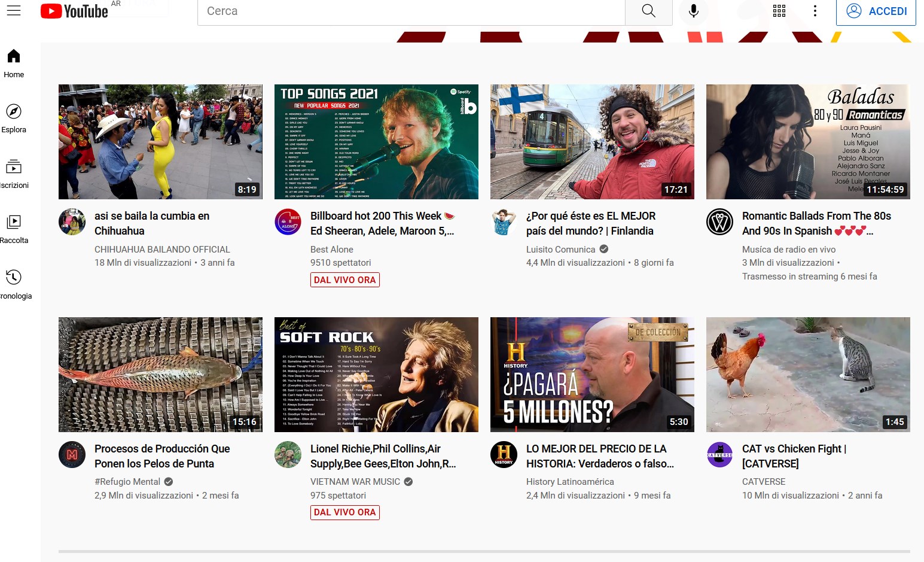Viewport: 924px width, 562px height.
Task: Click channel name Musica de radio en vivo
Action: [x=789, y=250]
